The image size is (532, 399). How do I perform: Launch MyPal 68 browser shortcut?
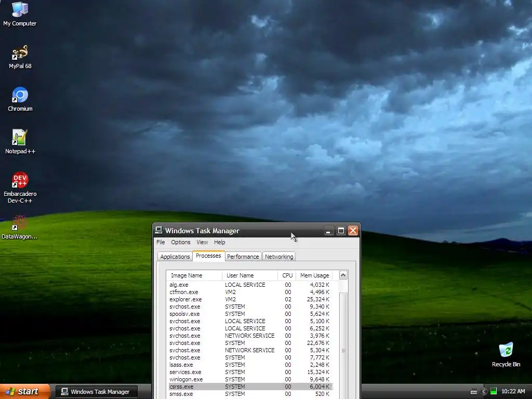20,57
